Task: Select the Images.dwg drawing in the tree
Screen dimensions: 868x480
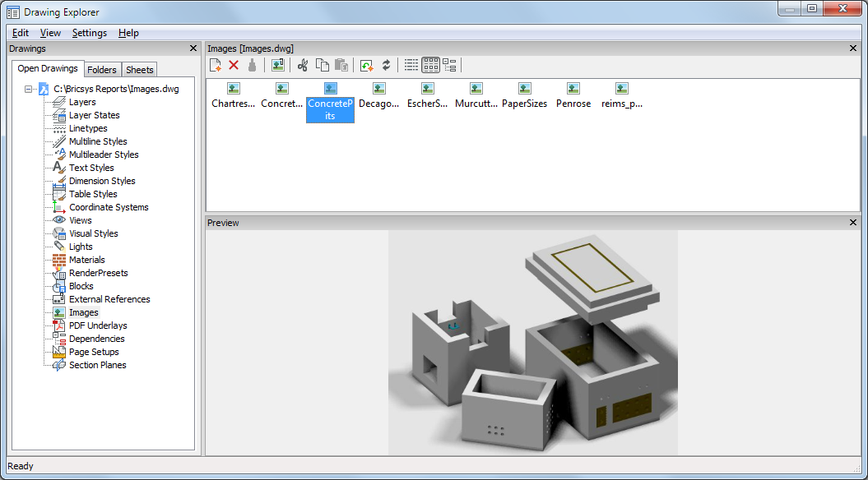Action: click(x=116, y=89)
